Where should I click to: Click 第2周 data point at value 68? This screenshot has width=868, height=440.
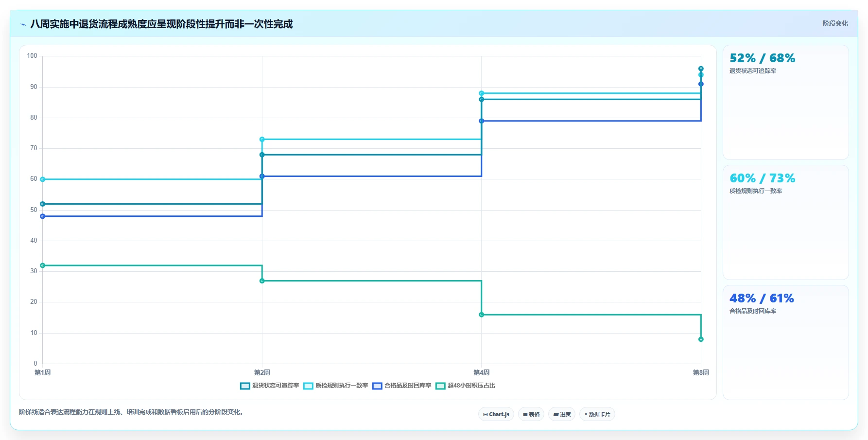262,155
